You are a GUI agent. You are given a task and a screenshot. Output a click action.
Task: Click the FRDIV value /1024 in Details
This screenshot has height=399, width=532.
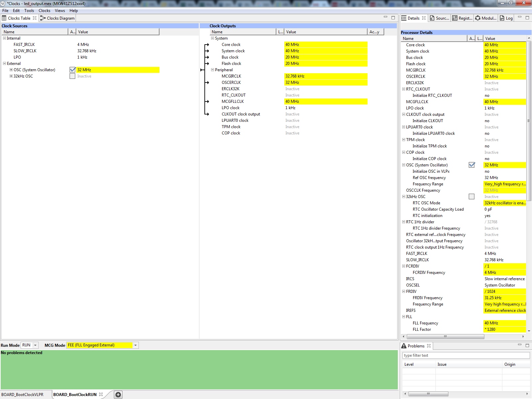(x=504, y=292)
